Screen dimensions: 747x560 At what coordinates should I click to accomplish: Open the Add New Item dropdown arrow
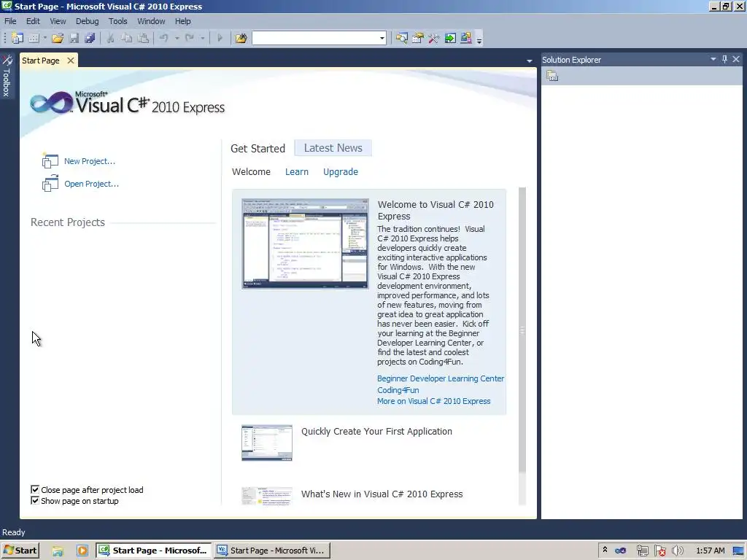44,38
